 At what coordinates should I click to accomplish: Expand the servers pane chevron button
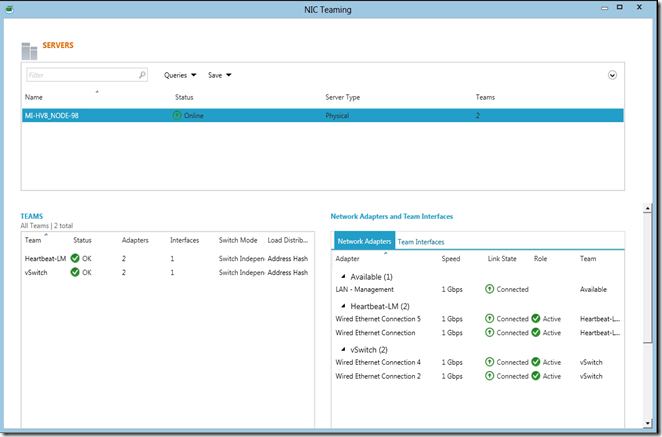[612, 75]
